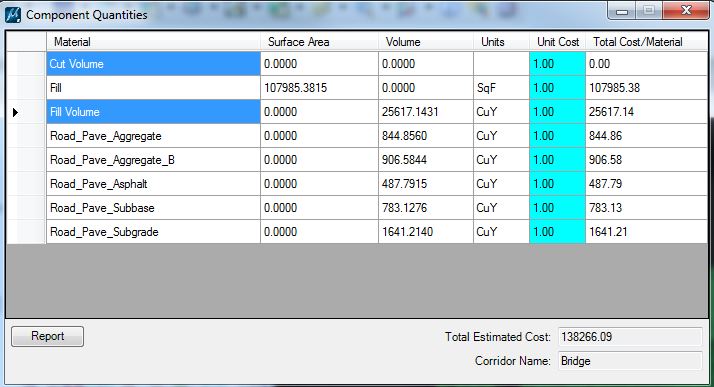
Task: Click the Total Cost/Material column header
Action: 646,42
